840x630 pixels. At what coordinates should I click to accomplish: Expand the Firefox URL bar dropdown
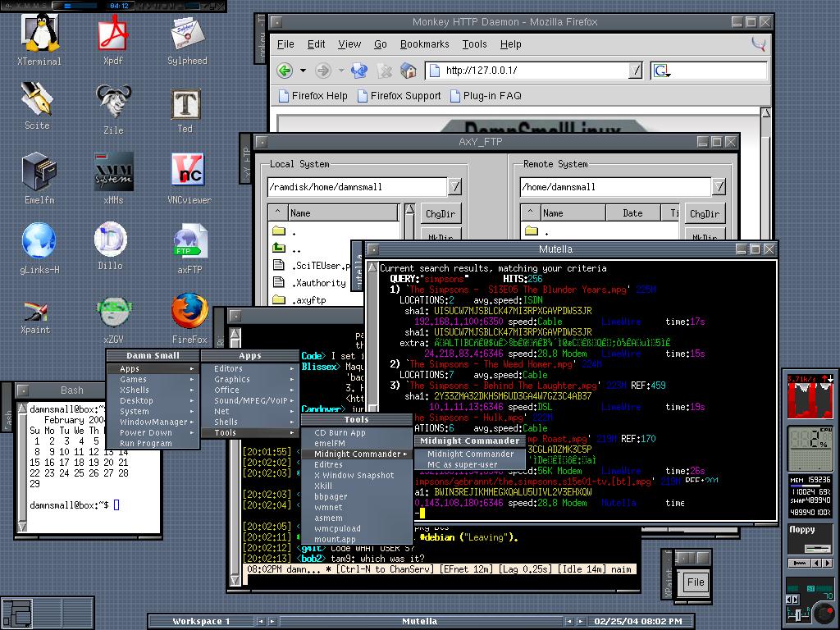[x=636, y=71]
